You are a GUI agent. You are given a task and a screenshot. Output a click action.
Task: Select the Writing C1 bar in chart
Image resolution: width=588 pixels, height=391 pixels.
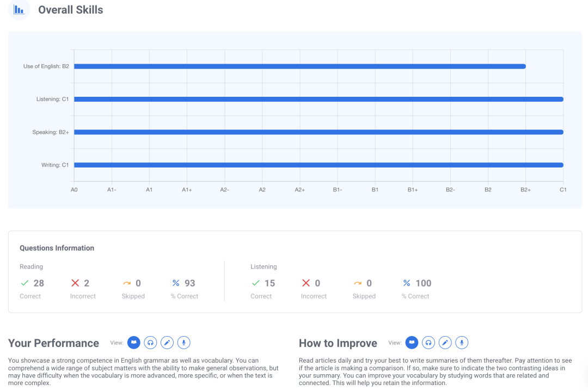pos(318,165)
